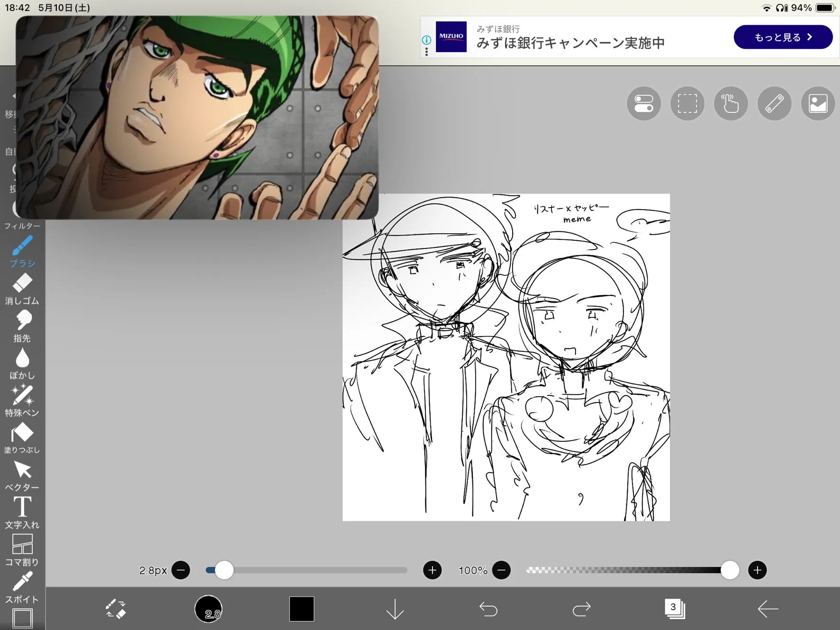The image size is (840, 630).
Task: Toggle the view mode switch icon
Action: 644,104
